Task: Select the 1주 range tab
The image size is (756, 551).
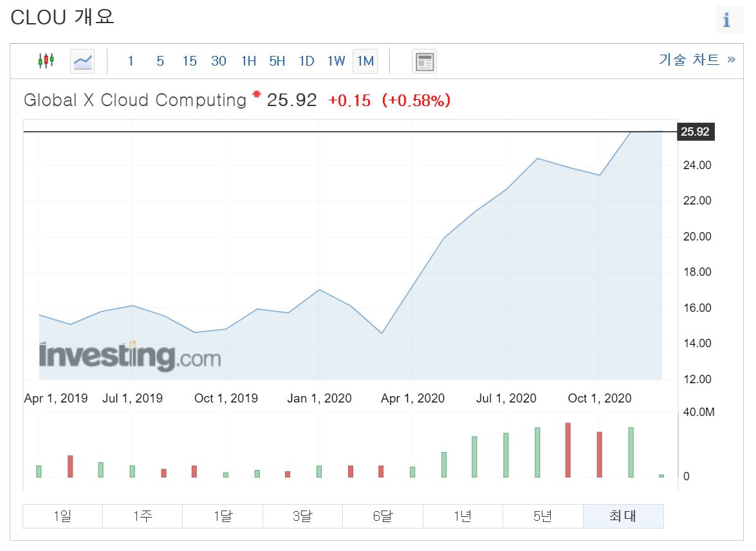Action: coord(143,516)
